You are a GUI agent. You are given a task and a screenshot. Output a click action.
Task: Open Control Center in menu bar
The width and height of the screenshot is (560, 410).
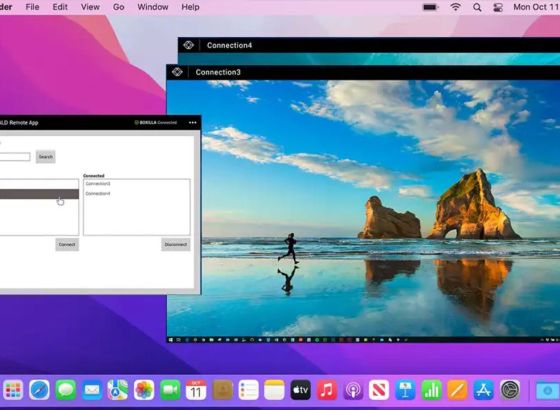coord(498,7)
